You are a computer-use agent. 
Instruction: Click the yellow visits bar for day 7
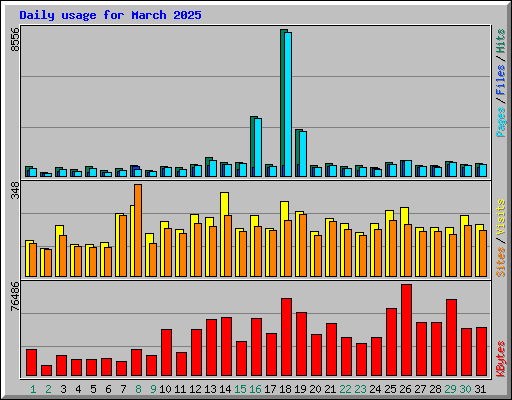click(117, 245)
